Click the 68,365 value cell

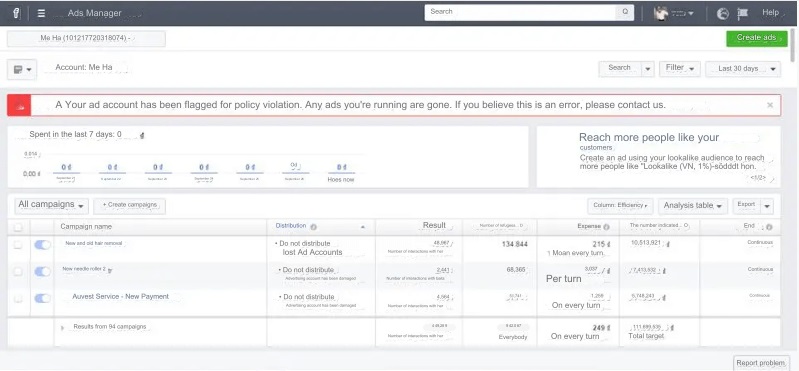coord(517,270)
